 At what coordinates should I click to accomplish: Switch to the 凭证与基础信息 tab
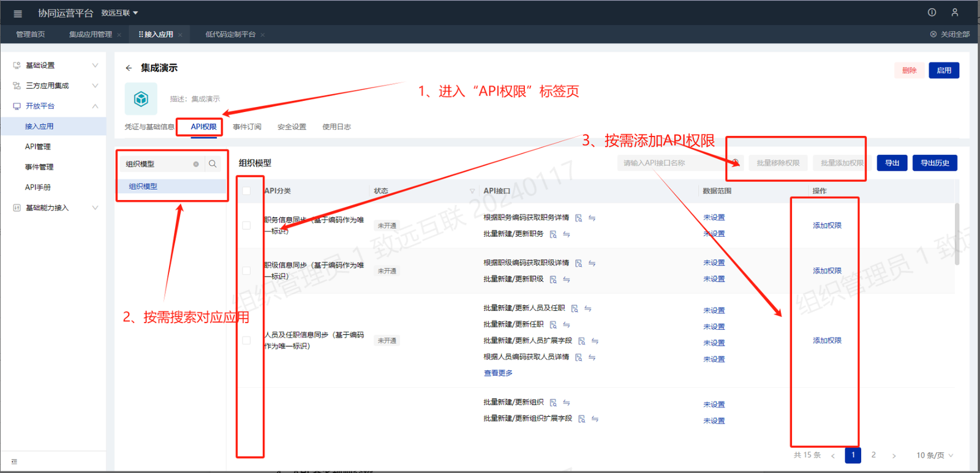pos(149,127)
